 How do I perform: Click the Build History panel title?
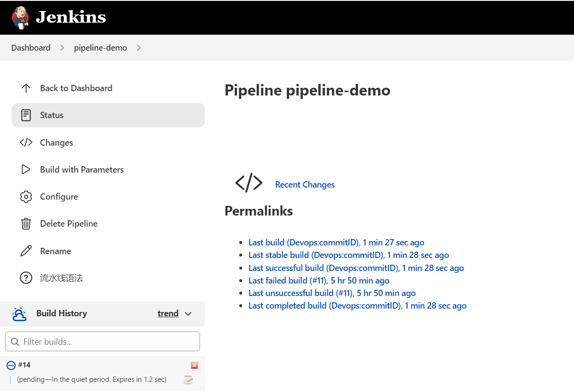(x=62, y=313)
